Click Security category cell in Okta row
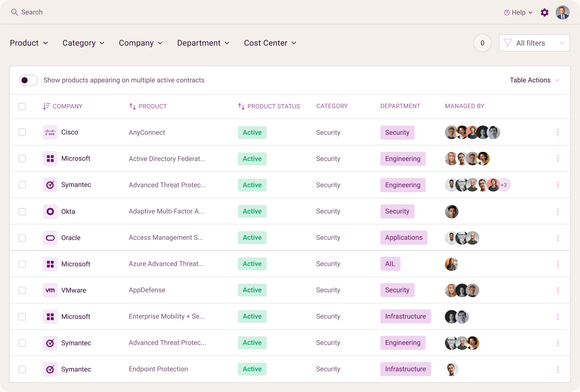 tap(328, 211)
